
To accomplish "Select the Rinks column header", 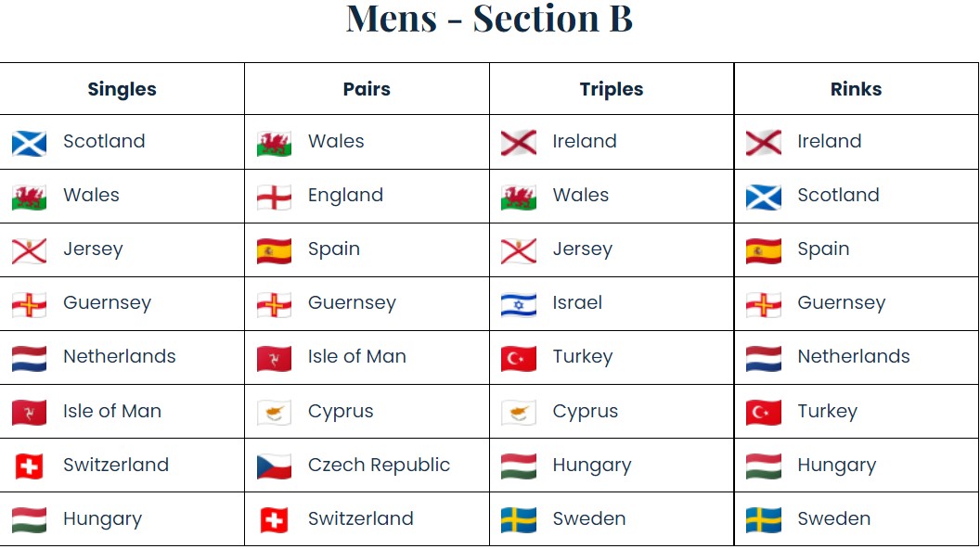I will [x=857, y=89].
